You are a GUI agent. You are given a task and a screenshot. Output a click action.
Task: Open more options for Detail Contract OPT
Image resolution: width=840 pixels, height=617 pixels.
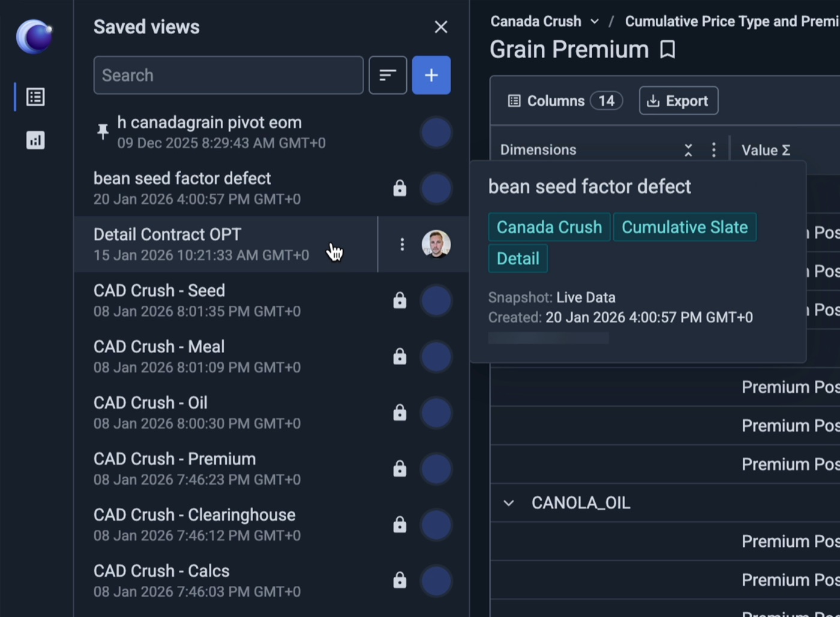pos(402,244)
